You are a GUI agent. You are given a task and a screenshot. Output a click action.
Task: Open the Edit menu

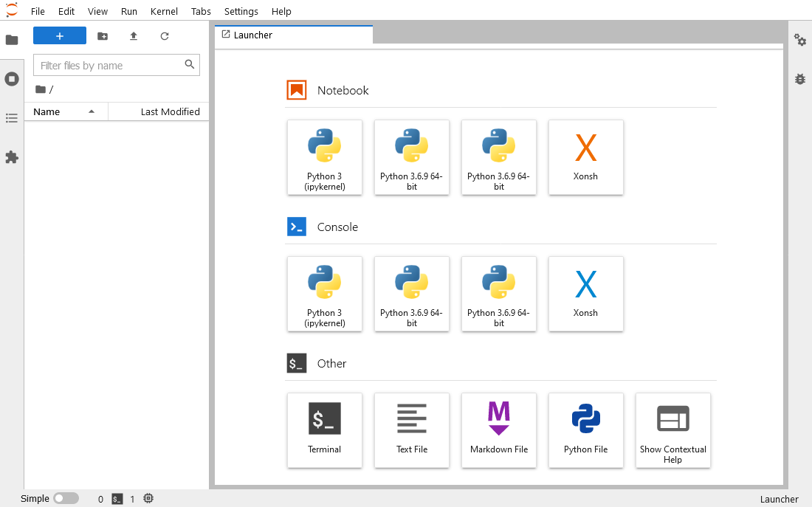(66, 11)
